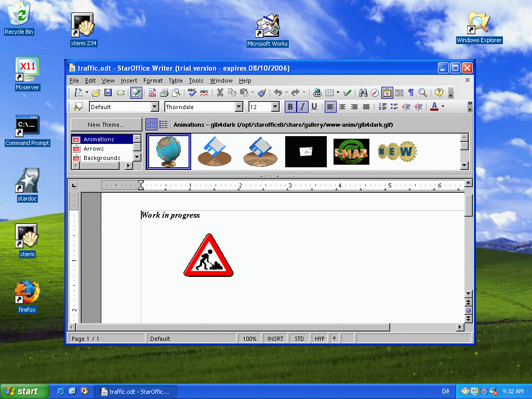This screenshot has height=399, width=532.
Task: Open the Hyperlink dialog icon
Action: [317, 92]
